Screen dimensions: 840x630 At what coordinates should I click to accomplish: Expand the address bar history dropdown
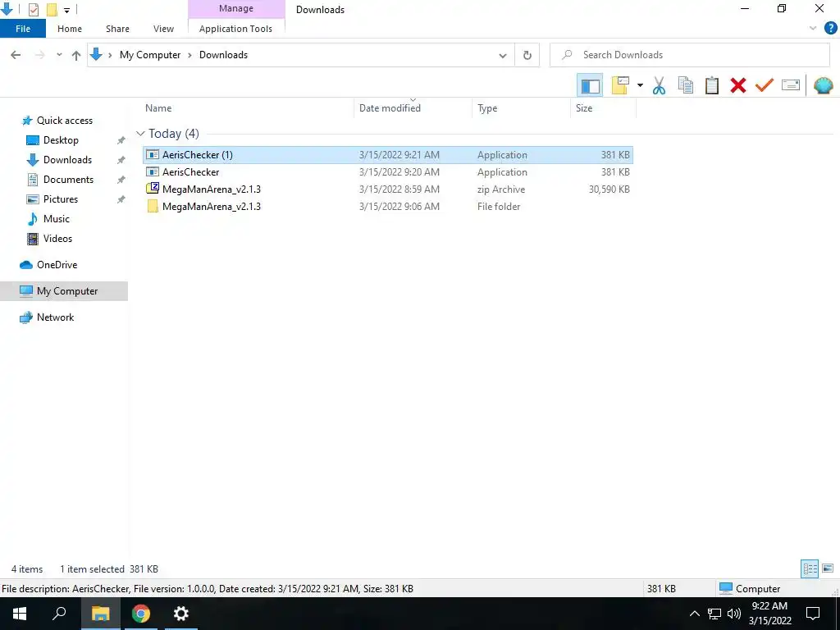coord(503,55)
